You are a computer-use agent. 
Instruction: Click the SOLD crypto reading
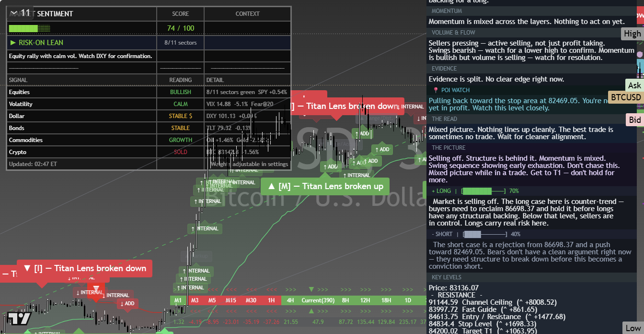(181, 152)
